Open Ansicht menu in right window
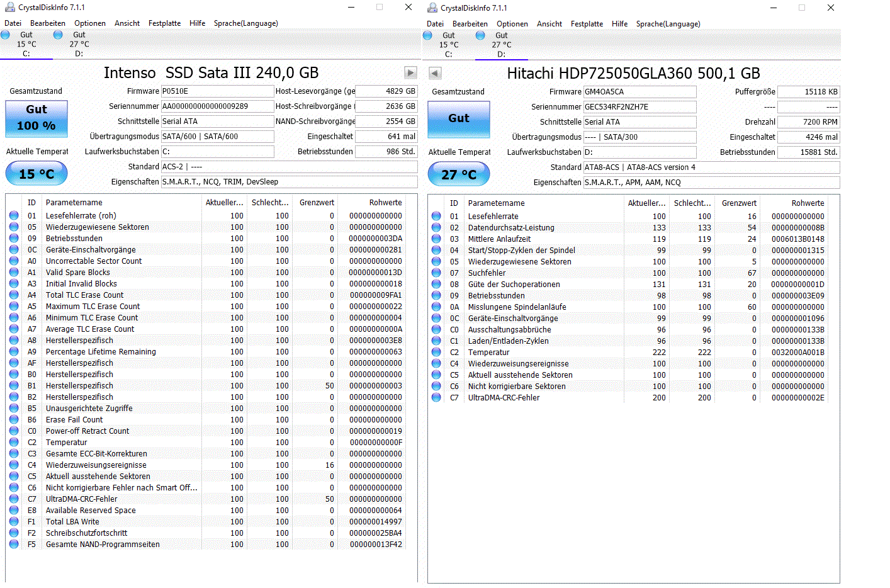This screenshot has width=890, height=588. (x=549, y=24)
